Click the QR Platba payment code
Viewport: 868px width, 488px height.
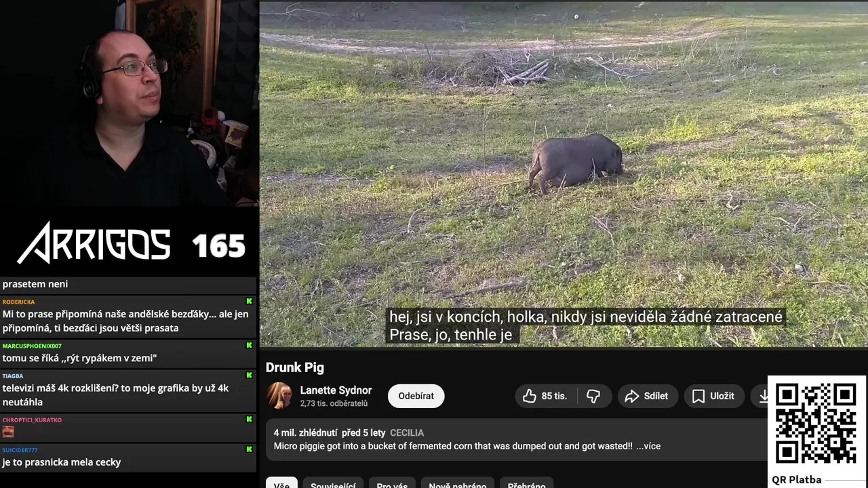(816, 423)
